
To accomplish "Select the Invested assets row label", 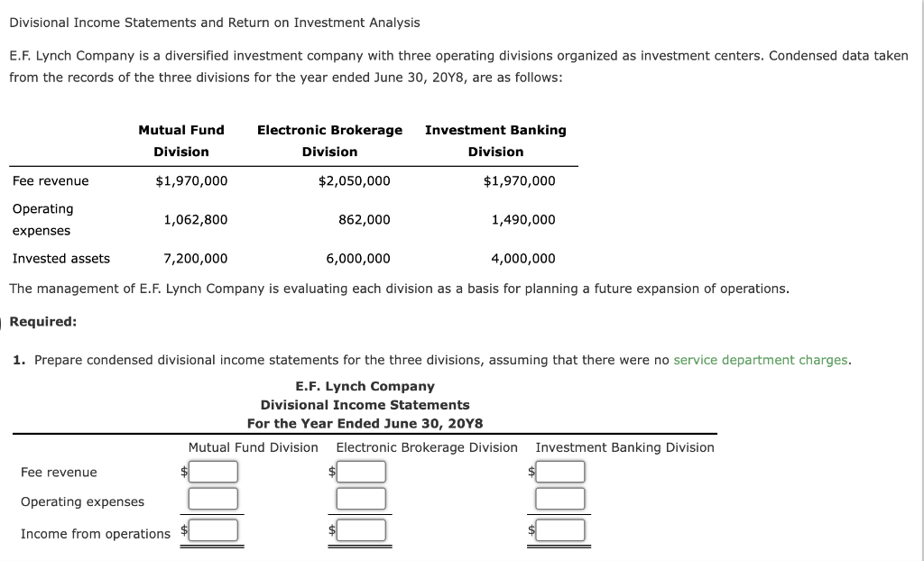I will tap(61, 258).
